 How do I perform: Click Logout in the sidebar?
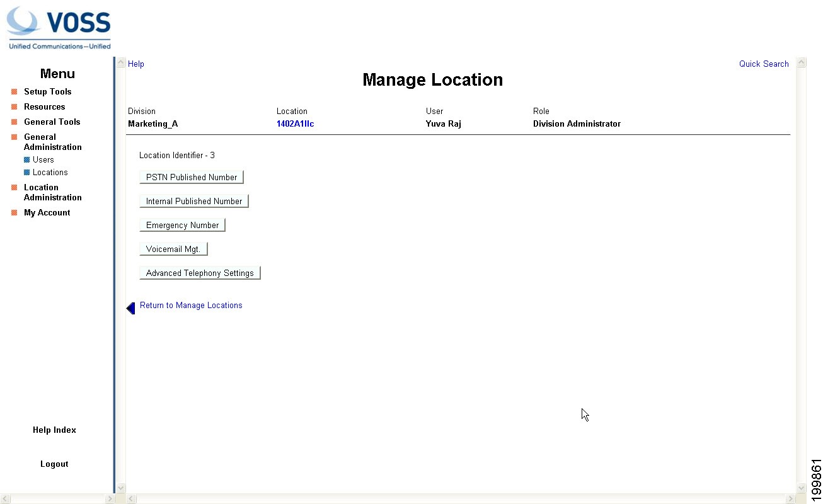(x=54, y=464)
